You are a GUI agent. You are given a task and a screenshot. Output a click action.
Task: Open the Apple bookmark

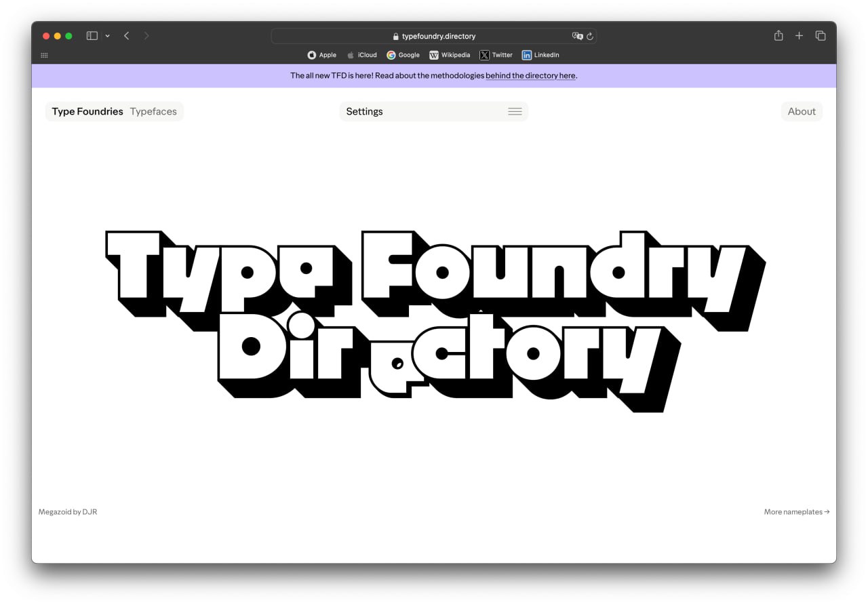tap(322, 55)
